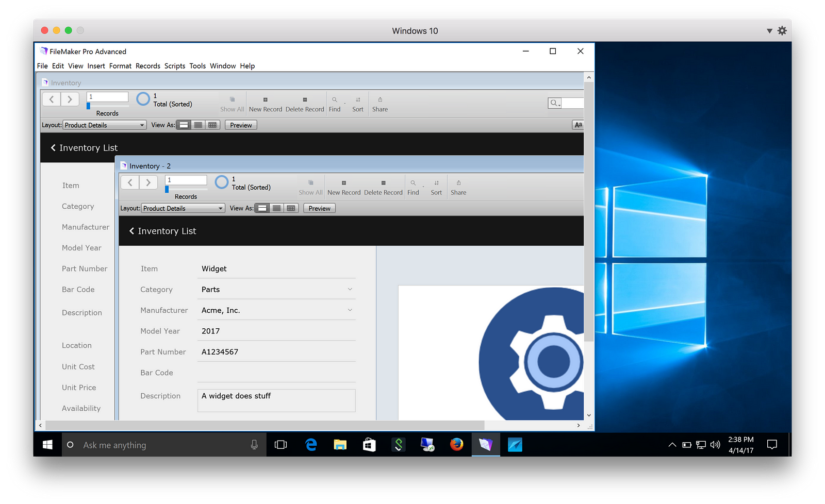This screenshot has width=825, height=504.
Task: Click the Ask me anything search box
Action: (164, 445)
